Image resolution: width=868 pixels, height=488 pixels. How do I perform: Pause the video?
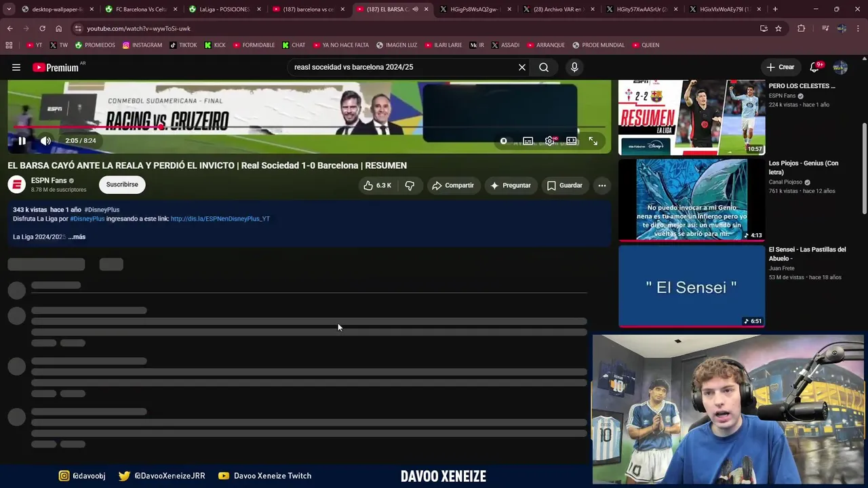coord(22,141)
